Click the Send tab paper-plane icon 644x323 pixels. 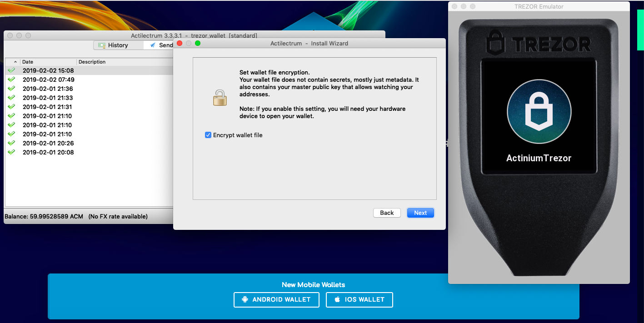153,45
